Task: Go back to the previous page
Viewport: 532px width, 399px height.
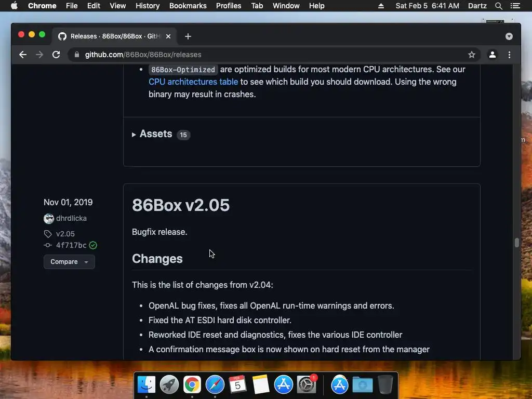Action: (x=23, y=55)
